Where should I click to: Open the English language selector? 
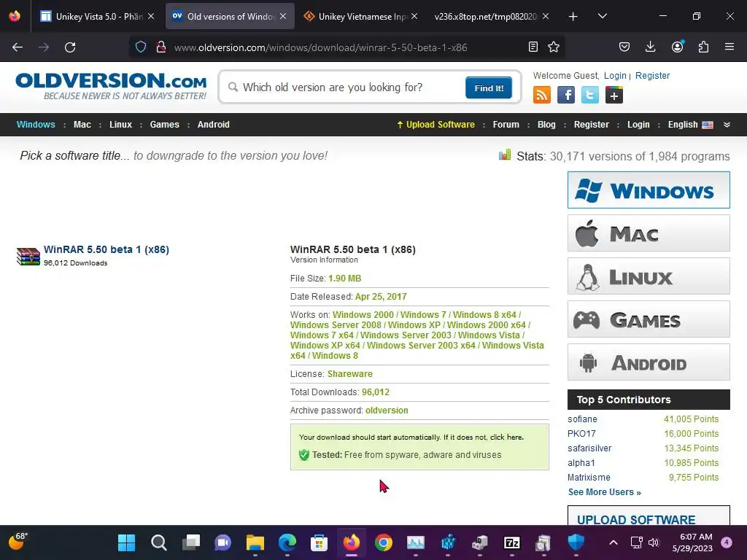tap(690, 125)
